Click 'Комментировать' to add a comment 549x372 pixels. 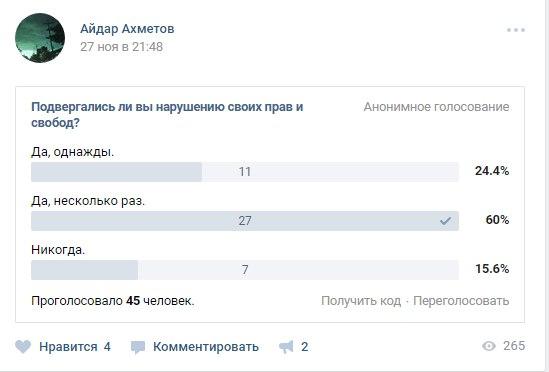(206, 347)
